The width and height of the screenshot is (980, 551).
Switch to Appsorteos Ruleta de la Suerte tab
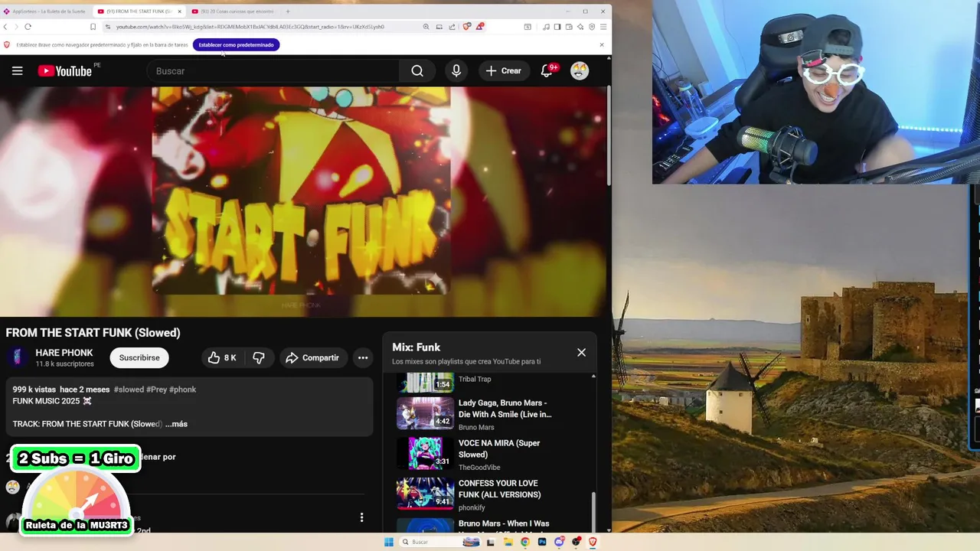46,11
